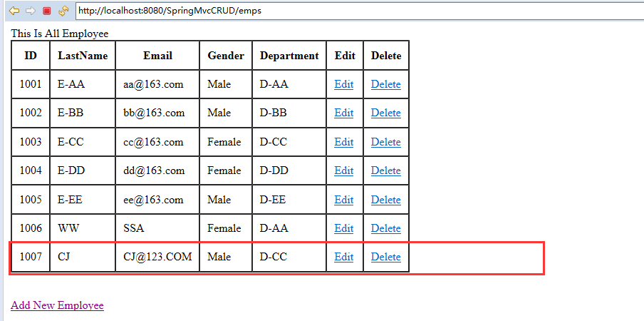The width and height of the screenshot is (644, 321).
Task: Edit employee 1007 CJ
Action: [x=344, y=257]
